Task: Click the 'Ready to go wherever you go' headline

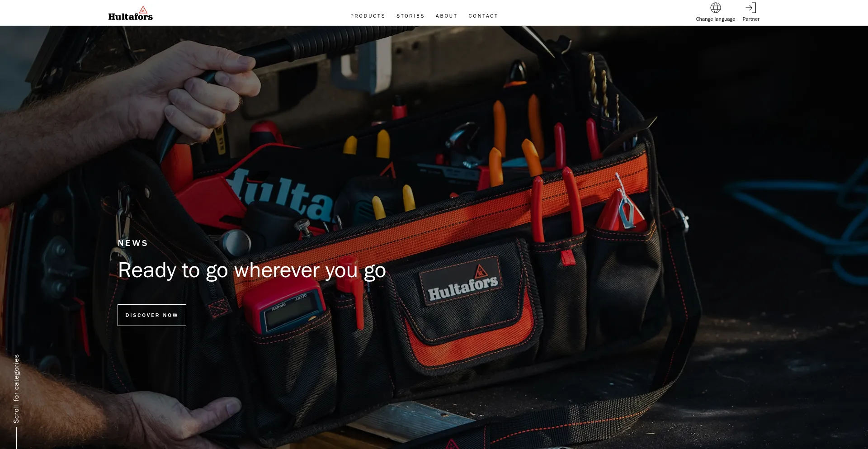Action: [252, 270]
